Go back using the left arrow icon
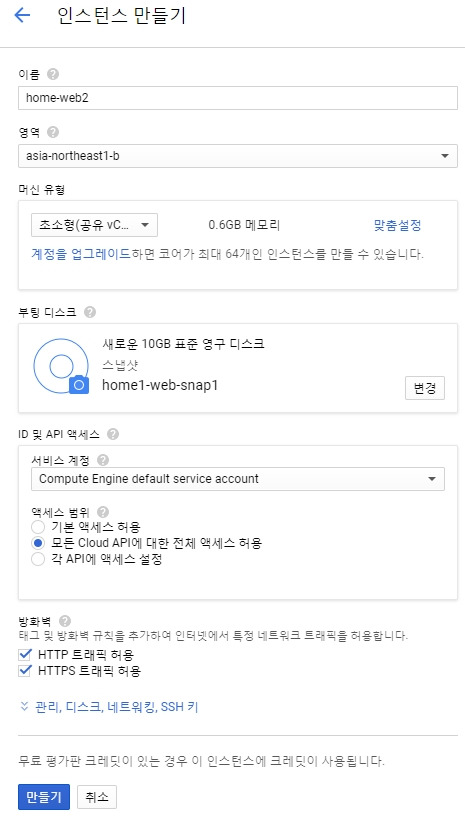 (x=22, y=15)
